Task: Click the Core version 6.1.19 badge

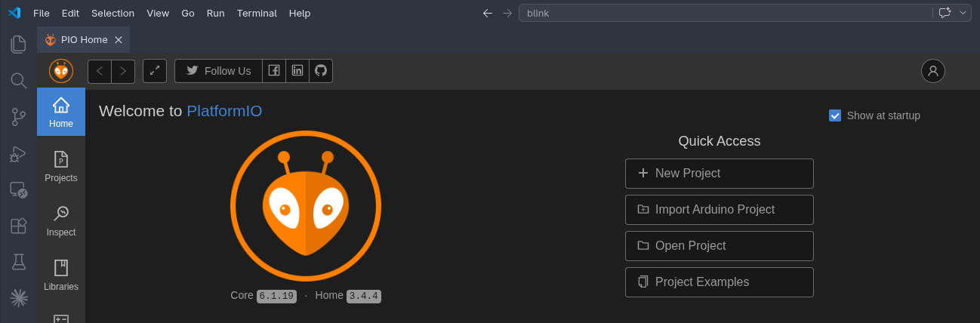Action: click(276, 296)
